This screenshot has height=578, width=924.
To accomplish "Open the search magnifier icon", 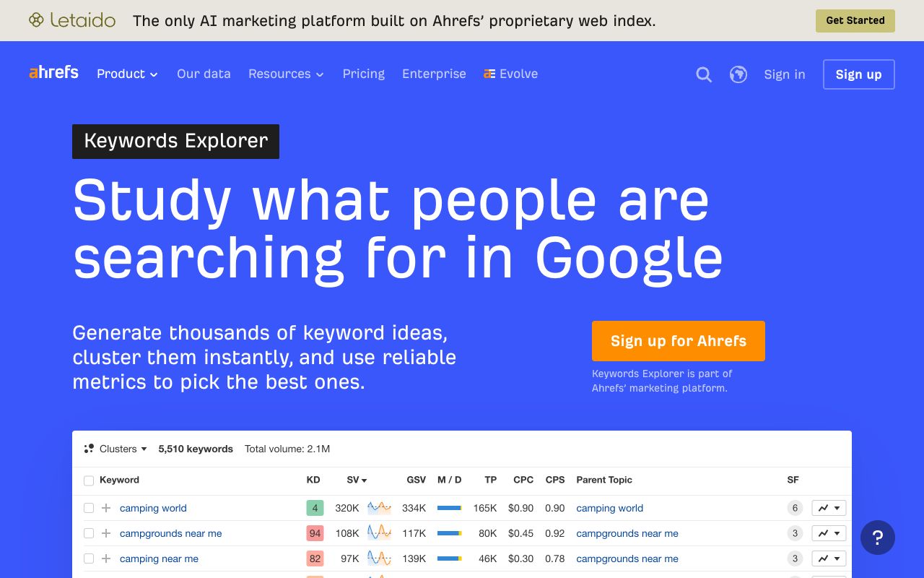I will click(x=704, y=74).
